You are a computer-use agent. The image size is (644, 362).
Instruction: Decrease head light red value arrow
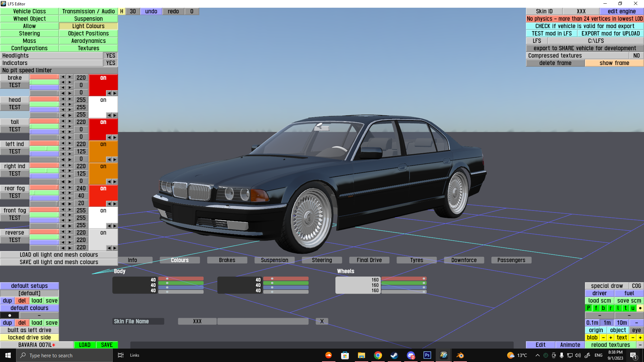click(x=63, y=99)
